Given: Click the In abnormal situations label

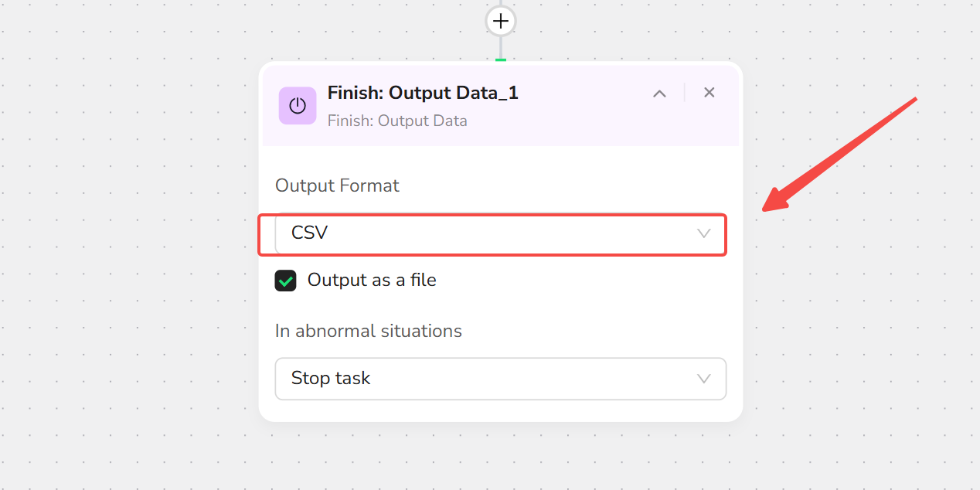Looking at the screenshot, I should pos(369,331).
